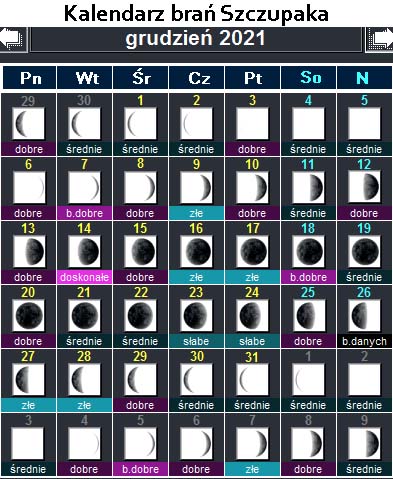Viewport: 393px width, 479px height.
Task: Go to next month with right arrow
Action: pos(380,40)
